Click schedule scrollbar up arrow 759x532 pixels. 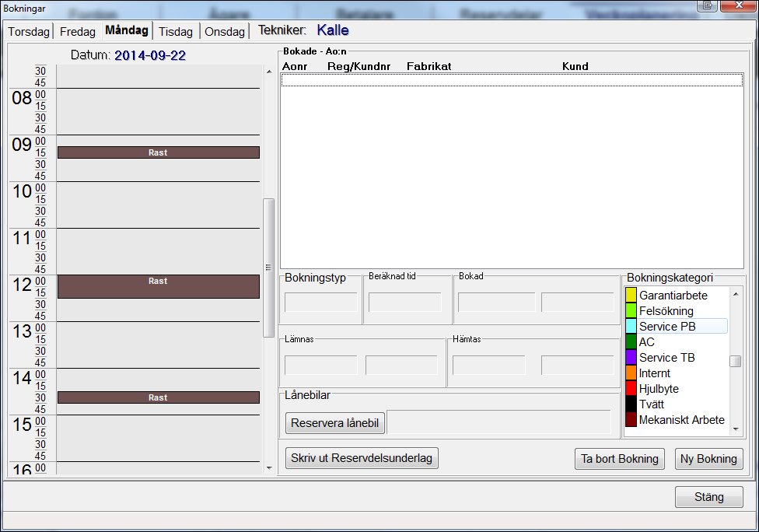coord(269,72)
